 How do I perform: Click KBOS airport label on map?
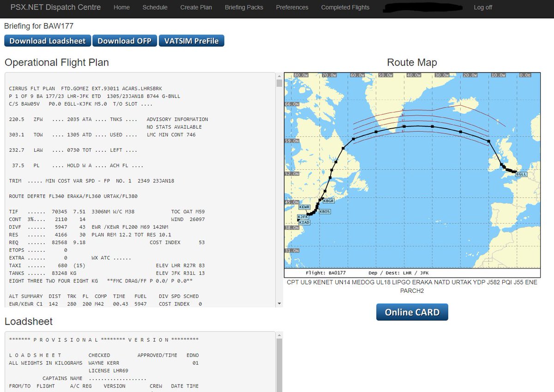click(x=325, y=211)
